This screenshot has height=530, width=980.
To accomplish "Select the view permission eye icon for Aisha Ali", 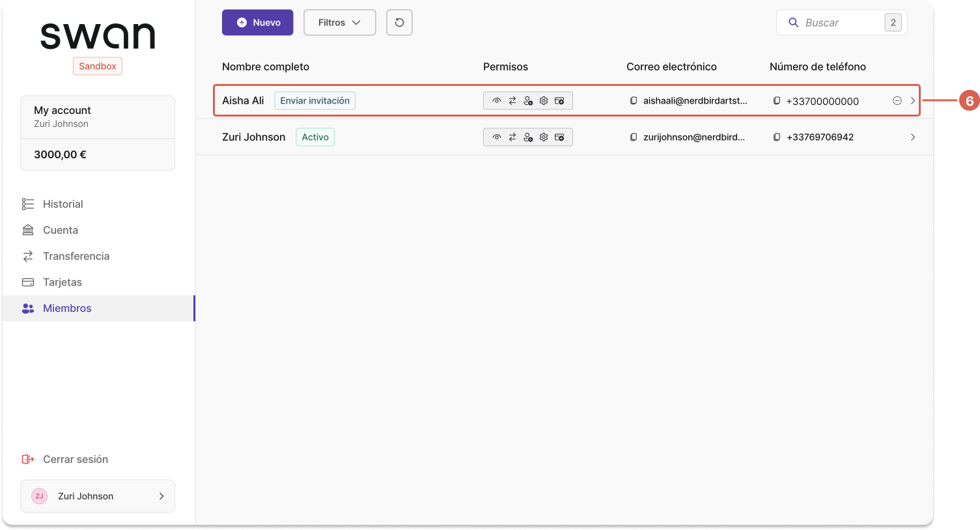I will pos(497,100).
